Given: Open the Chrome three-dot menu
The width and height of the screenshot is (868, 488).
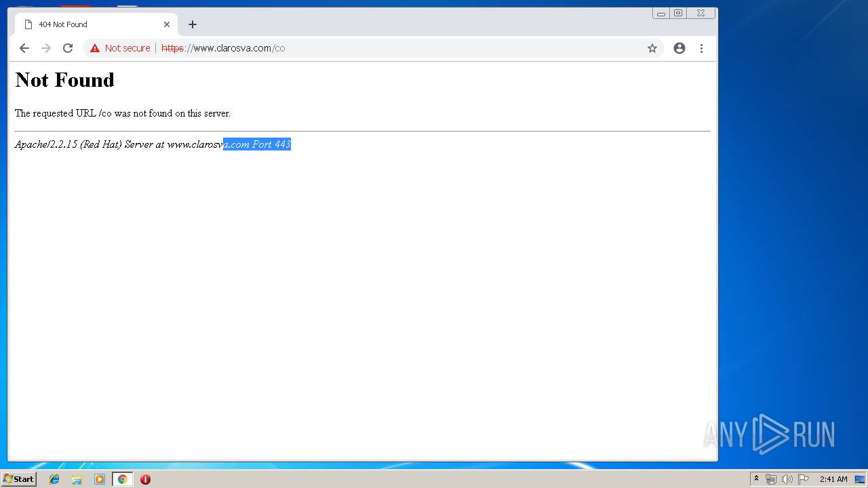Looking at the screenshot, I should [x=701, y=48].
